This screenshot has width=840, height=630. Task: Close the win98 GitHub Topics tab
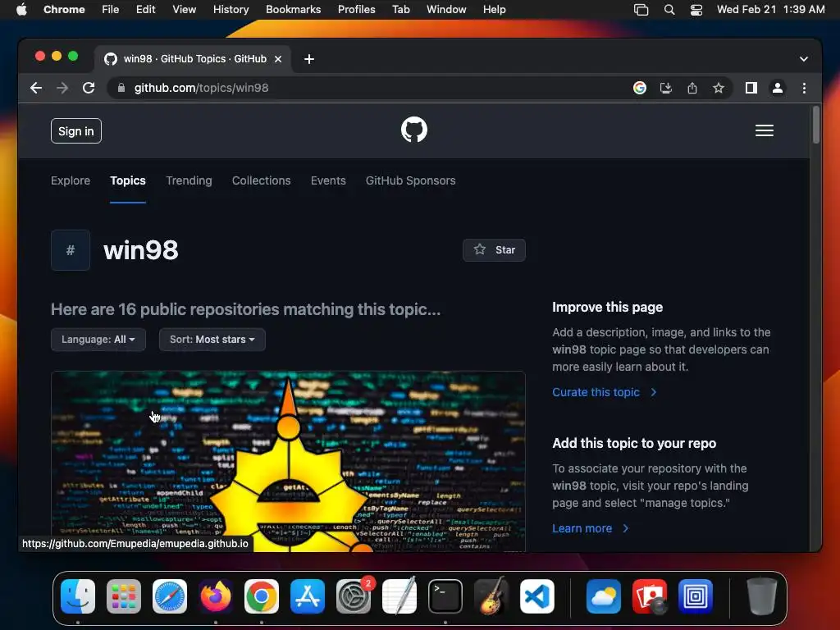[278, 59]
